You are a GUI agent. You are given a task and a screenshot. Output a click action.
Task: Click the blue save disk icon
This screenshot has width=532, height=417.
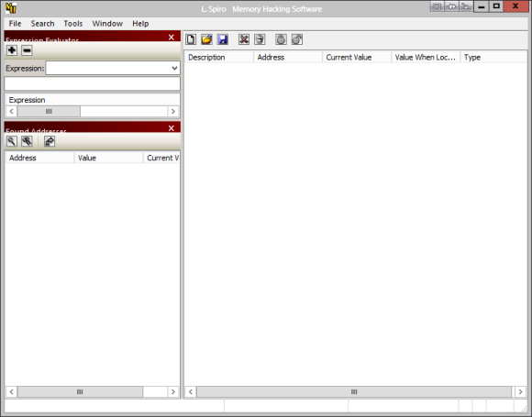coord(223,39)
